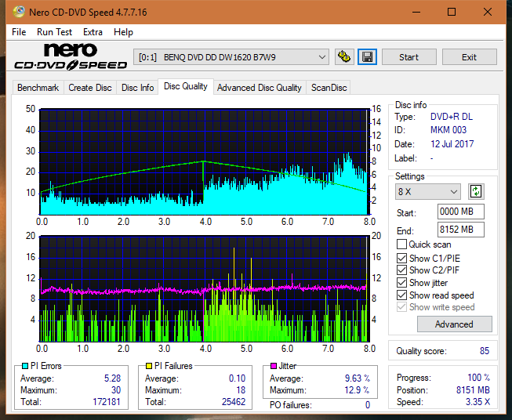This screenshot has width=512, height=420.
Task: Click PO failures value 0
Action: click(x=368, y=405)
